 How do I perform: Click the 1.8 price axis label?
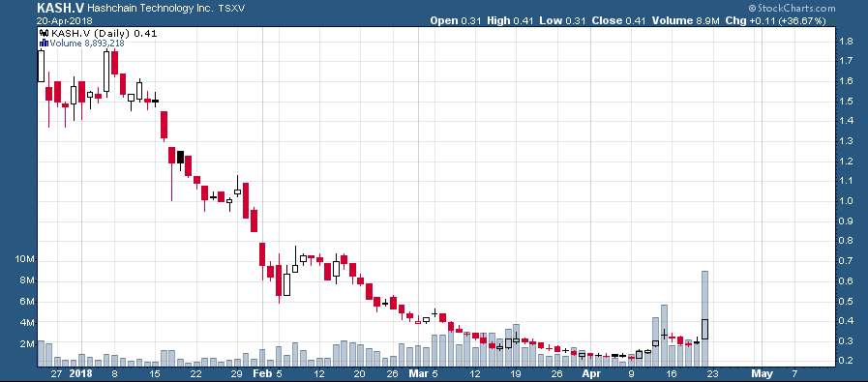click(x=846, y=41)
